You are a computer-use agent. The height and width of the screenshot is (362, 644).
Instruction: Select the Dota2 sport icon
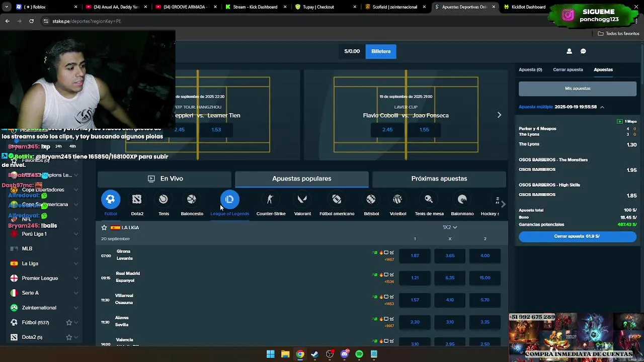pos(137,200)
